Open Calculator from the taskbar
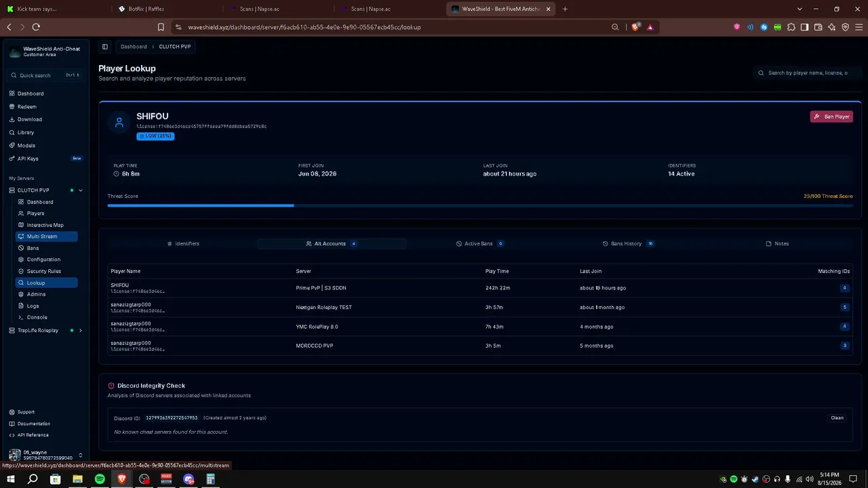This screenshot has width=868, height=488. (210, 479)
